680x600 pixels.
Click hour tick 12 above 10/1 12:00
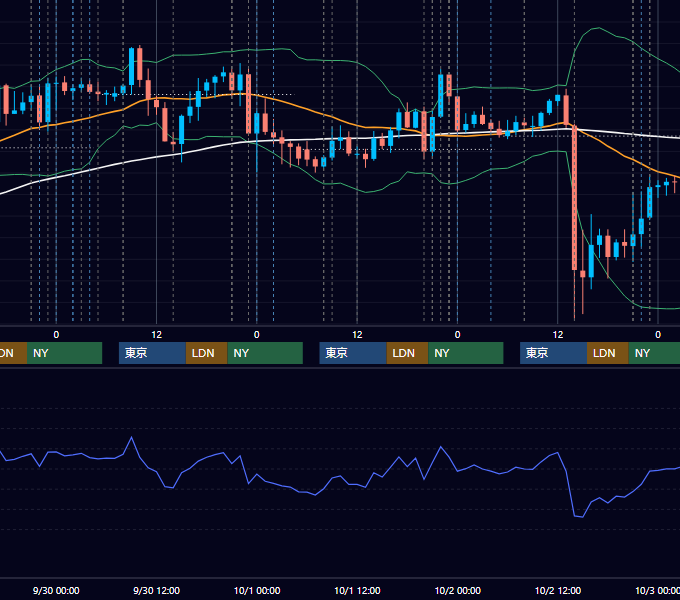coord(357,335)
